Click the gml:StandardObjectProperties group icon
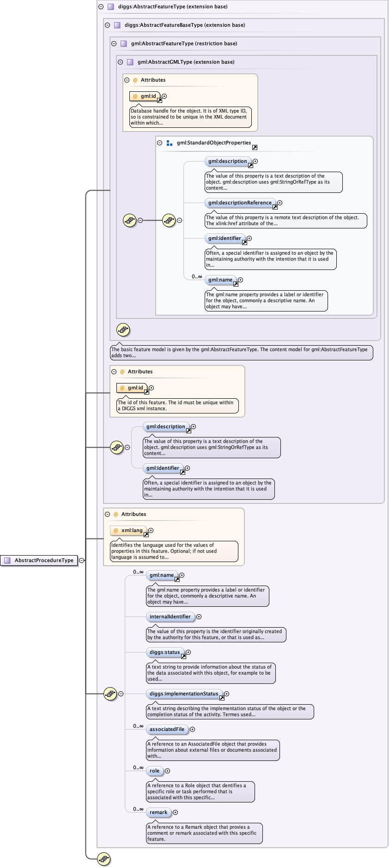The width and height of the screenshot is (389, 868). click(169, 143)
